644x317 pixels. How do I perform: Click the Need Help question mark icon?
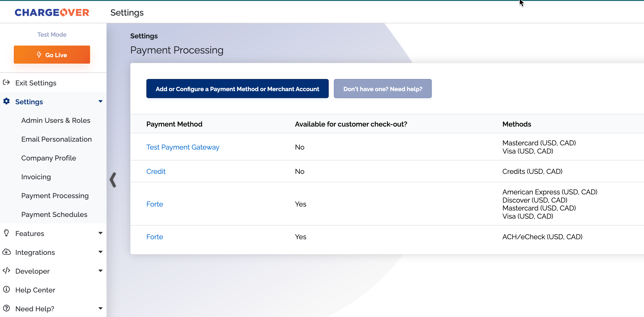point(6,308)
